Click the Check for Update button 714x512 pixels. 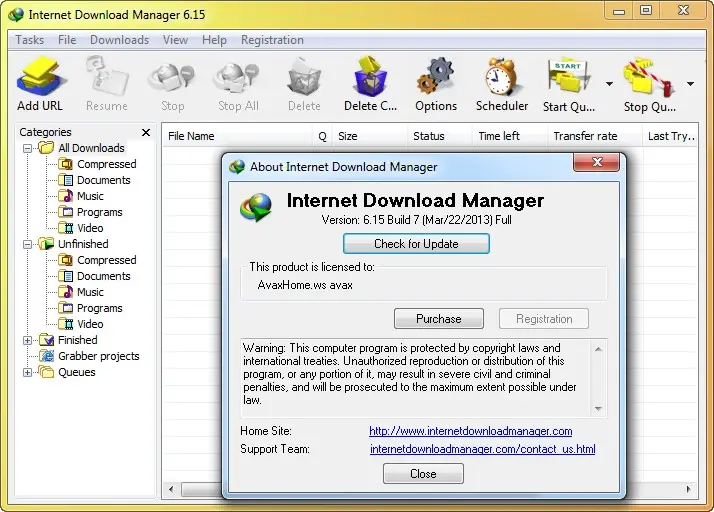pyautogui.click(x=416, y=244)
